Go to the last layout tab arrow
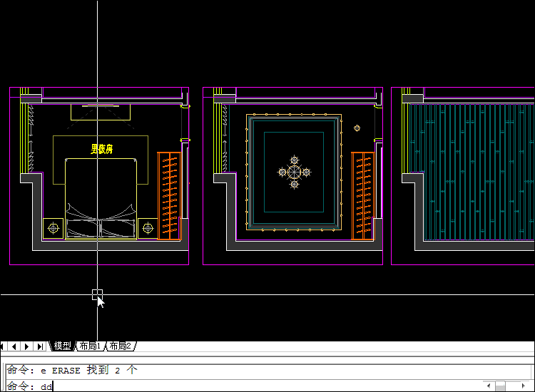Viewport: 535px width, 392px height. coord(40,346)
